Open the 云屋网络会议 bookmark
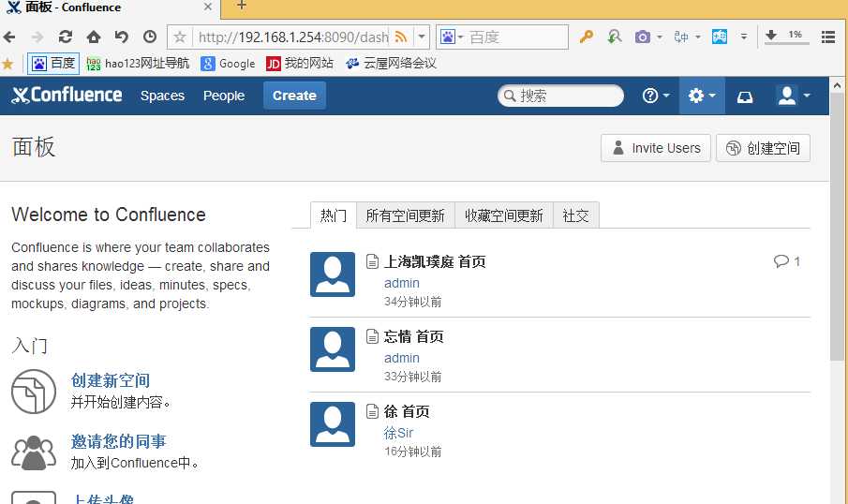This screenshot has height=504, width=848. pyautogui.click(x=391, y=64)
